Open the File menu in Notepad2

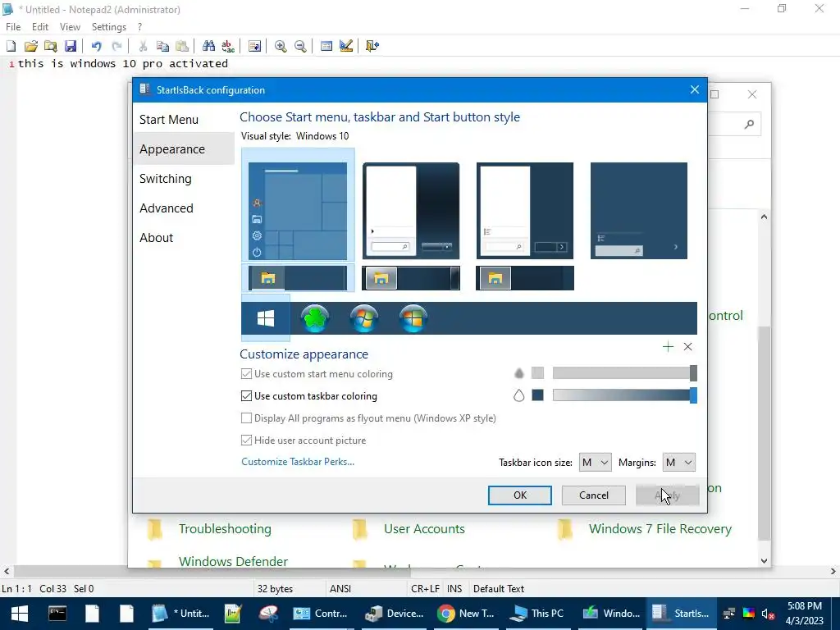pyautogui.click(x=13, y=27)
